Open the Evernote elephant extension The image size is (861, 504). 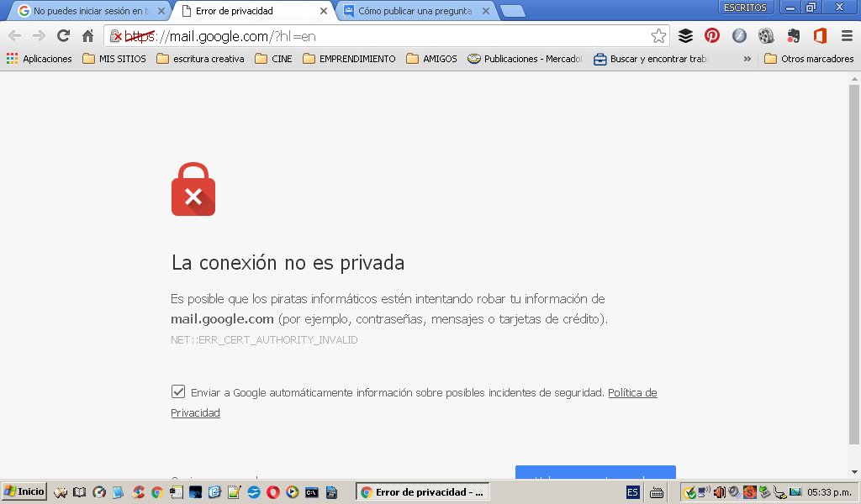point(793,36)
